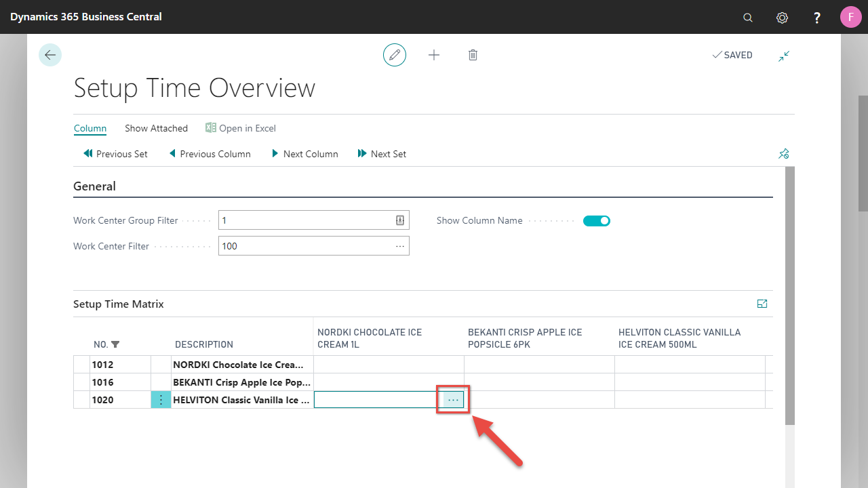This screenshot has width=868, height=488.
Task: Open Work Center Filter ellipsis lookup
Action: coord(400,246)
